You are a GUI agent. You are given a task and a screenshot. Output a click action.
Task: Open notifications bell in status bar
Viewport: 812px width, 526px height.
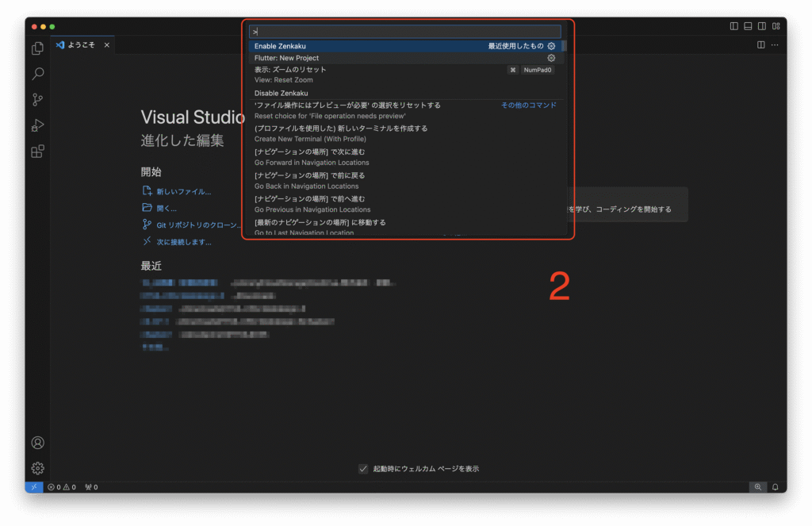[x=776, y=487]
